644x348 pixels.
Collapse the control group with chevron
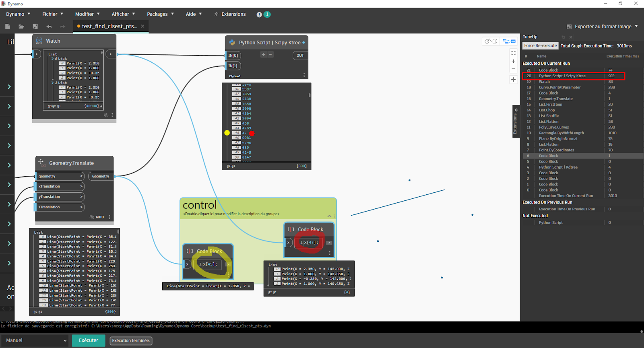click(329, 216)
